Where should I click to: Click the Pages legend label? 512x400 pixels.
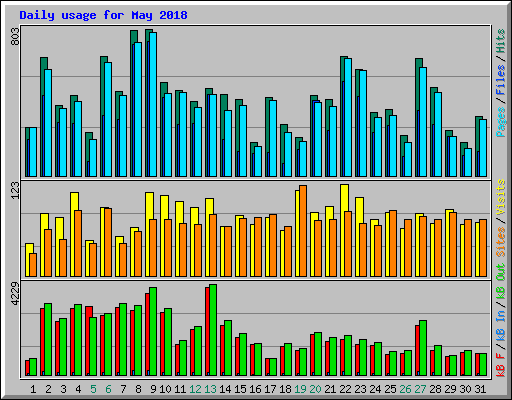pyautogui.click(x=501, y=122)
